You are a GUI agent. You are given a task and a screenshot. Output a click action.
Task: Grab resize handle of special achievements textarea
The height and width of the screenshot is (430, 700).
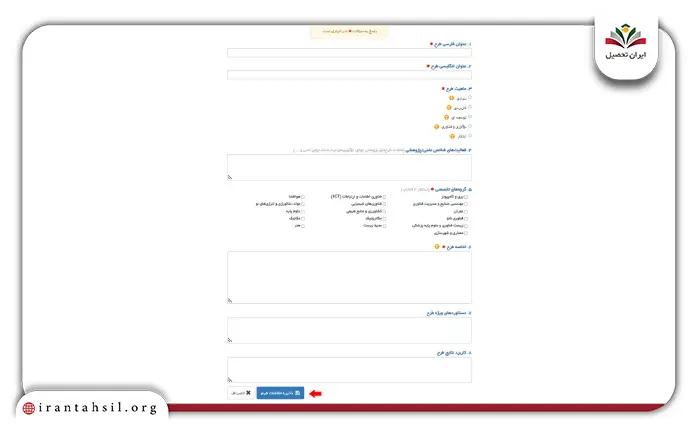(x=230, y=340)
